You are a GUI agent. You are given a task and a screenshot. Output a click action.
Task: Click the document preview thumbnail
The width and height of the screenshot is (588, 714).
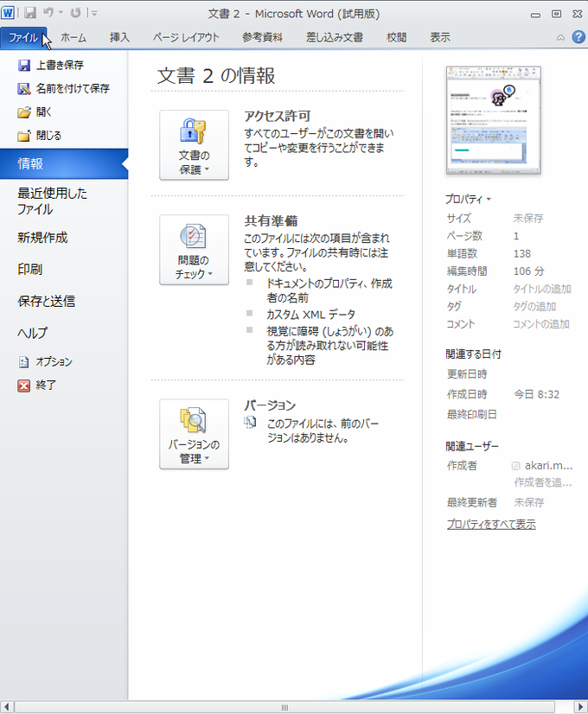(494, 120)
